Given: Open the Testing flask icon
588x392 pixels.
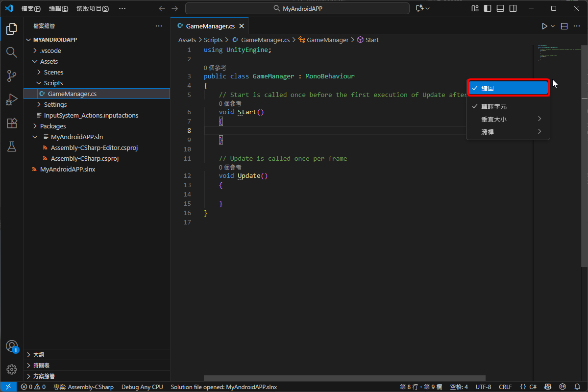Looking at the screenshot, I should pos(12,147).
